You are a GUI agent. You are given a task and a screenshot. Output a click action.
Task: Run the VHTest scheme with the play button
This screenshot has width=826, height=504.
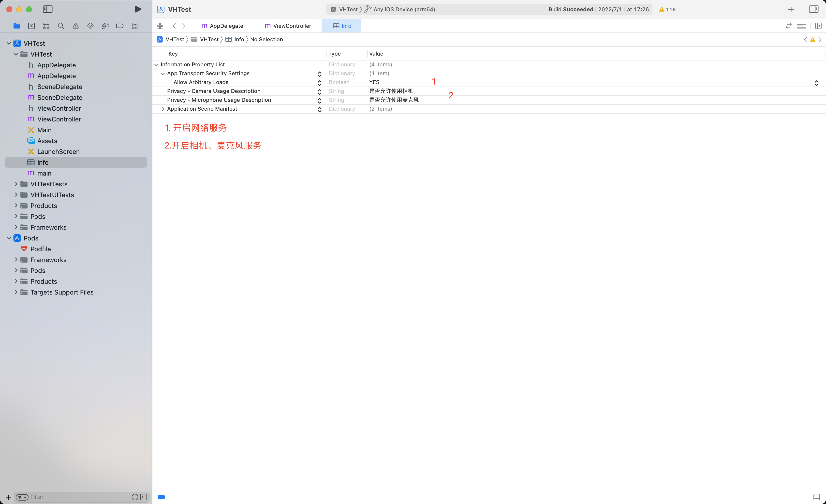tap(138, 9)
